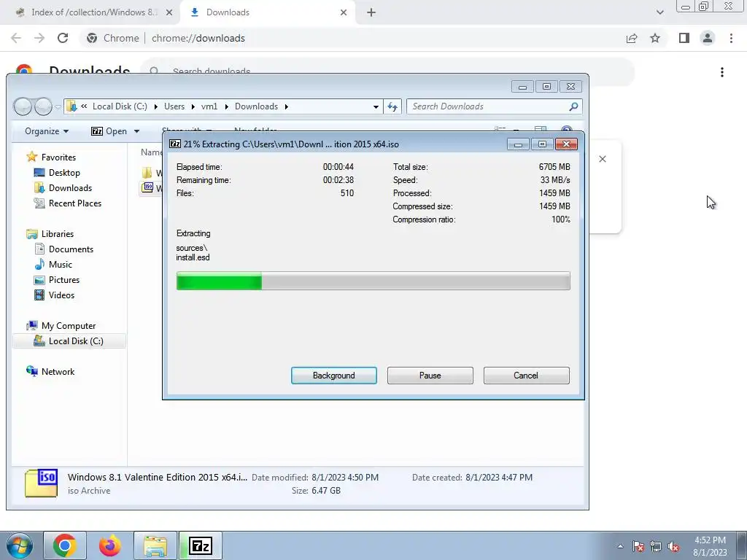Image resolution: width=747 pixels, height=560 pixels.
Task: Close the Index of /collection tab
Action: pos(169,13)
